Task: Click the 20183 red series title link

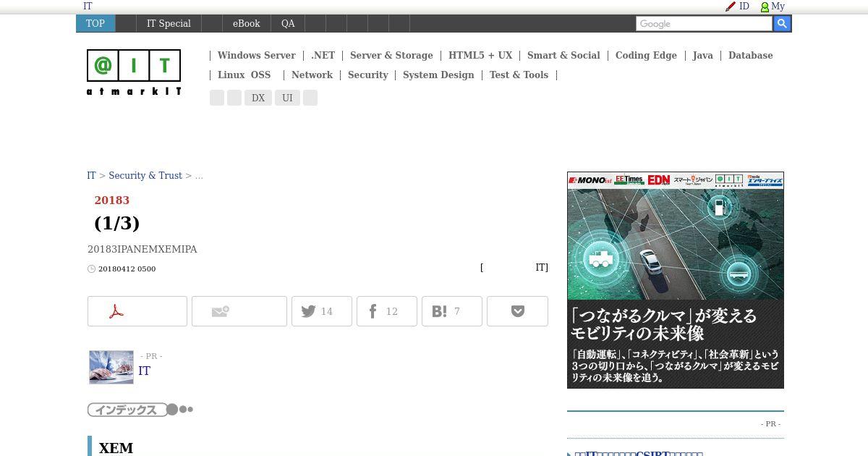Action: pyautogui.click(x=112, y=200)
